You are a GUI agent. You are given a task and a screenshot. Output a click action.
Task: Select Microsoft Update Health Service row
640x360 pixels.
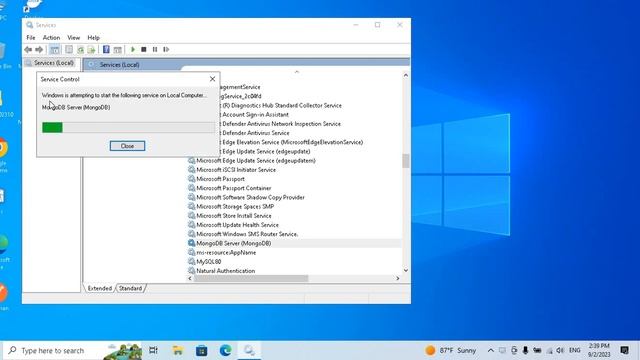click(x=237, y=225)
